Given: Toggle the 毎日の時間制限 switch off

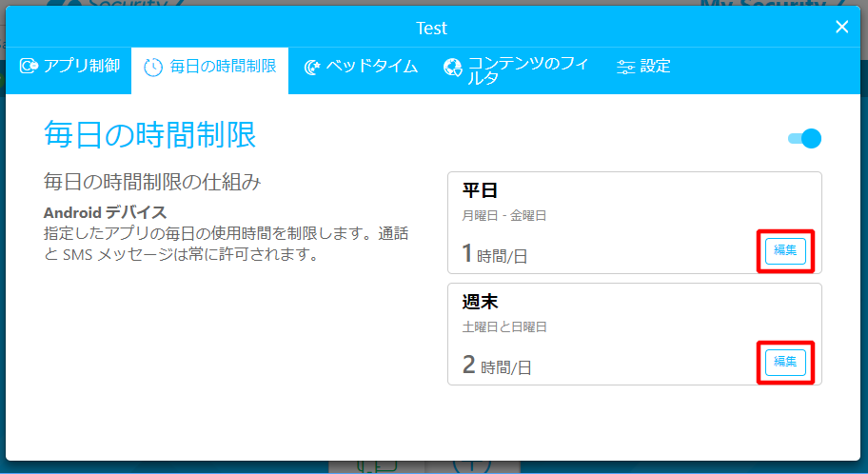Looking at the screenshot, I should pos(805,139).
